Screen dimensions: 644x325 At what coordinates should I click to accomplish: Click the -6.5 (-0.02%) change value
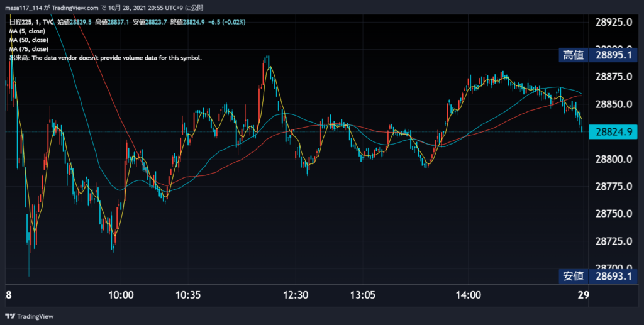point(226,22)
